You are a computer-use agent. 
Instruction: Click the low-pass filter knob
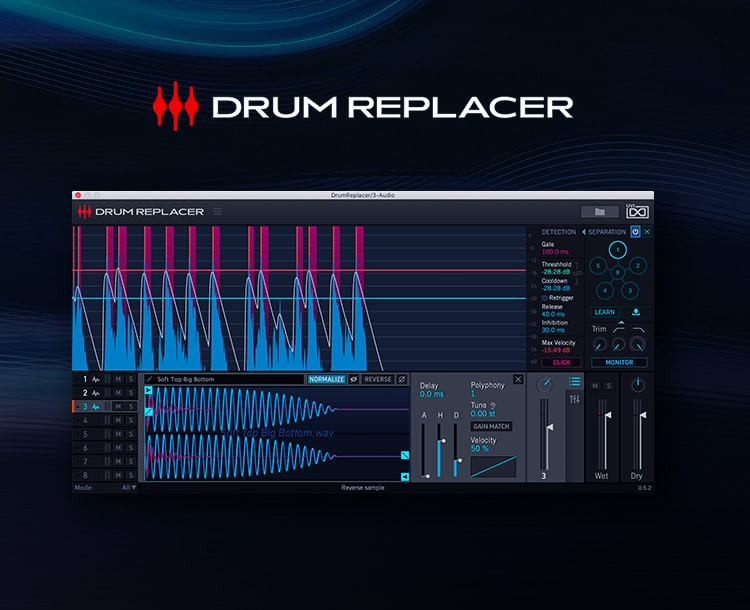pyautogui.click(x=638, y=344)
